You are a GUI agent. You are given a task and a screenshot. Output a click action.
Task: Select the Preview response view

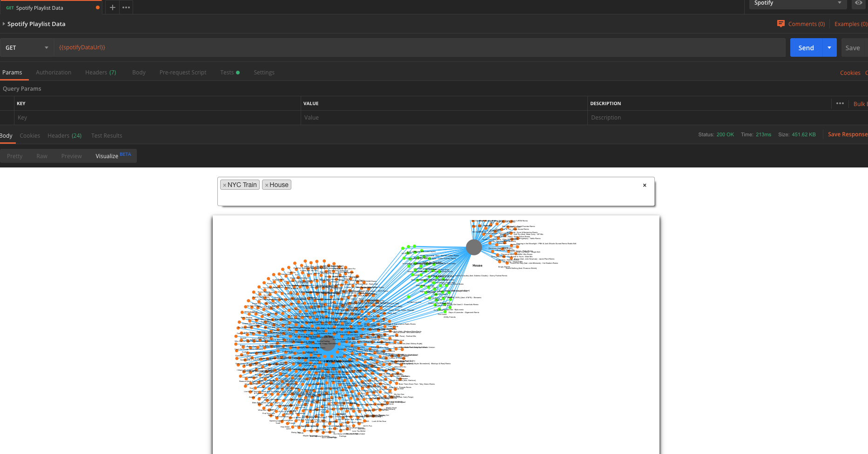pyautogui.click(x=71, y=156)
